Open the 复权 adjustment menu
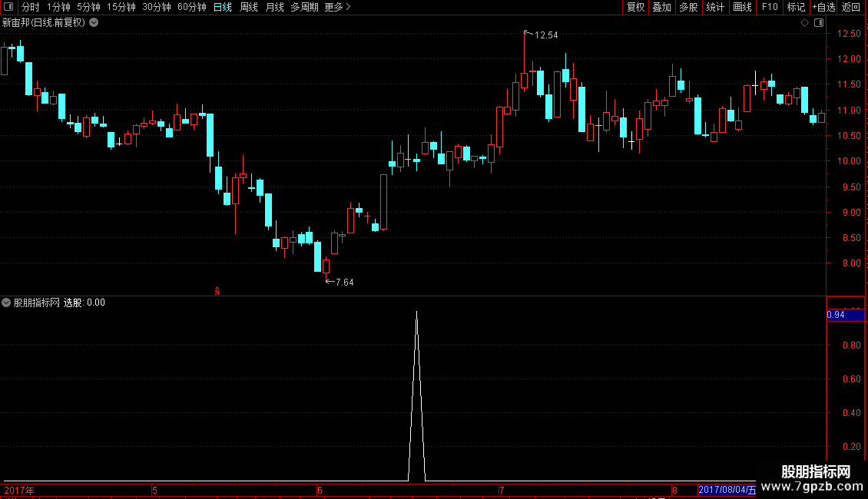The width and height of the screenshot is (868, 499). click(635, 7)
